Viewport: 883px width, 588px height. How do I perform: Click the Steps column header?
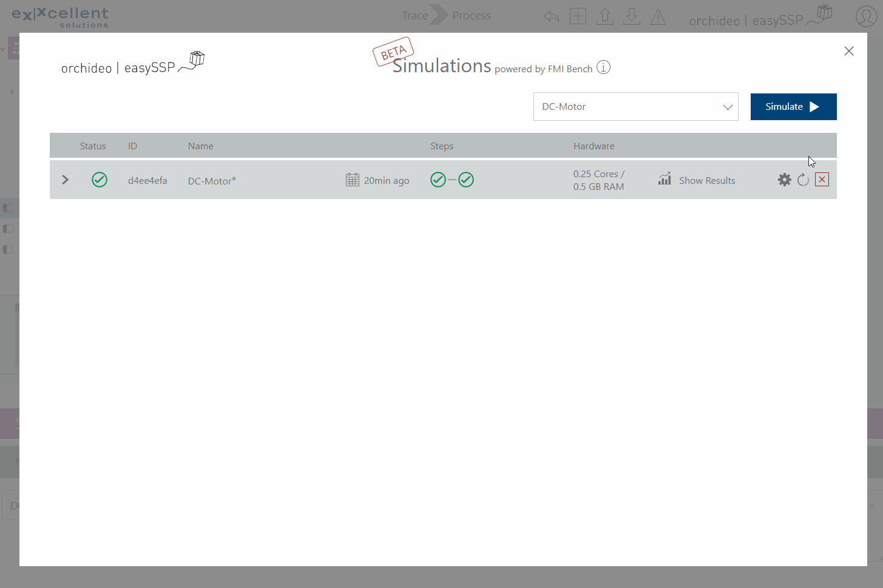(442, 146)
